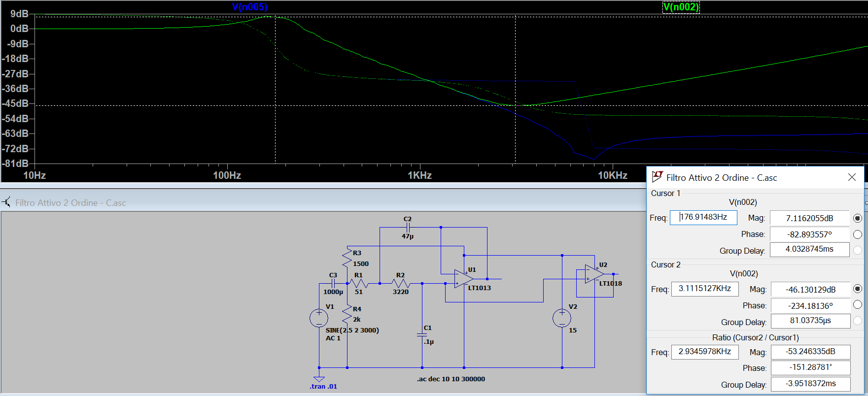868x396 pixels.
Task: Click the ground symbol in schematic
Action: click(319, 379)
